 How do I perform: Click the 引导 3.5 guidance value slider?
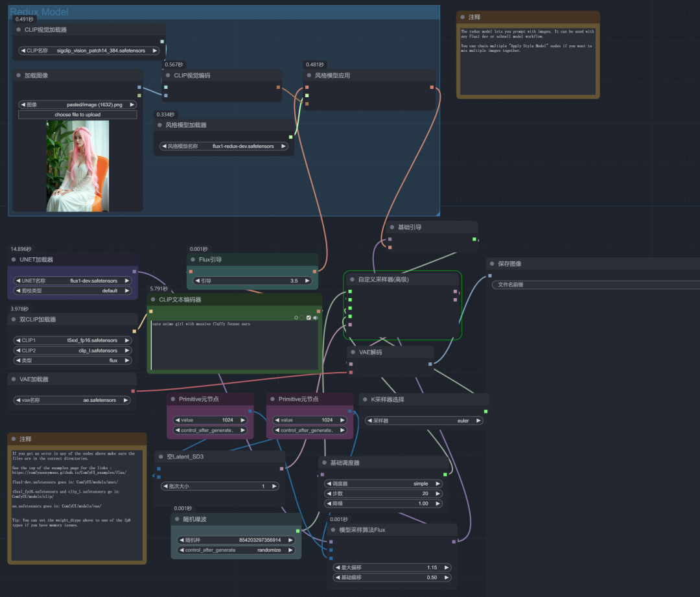(x=252, y=281)
